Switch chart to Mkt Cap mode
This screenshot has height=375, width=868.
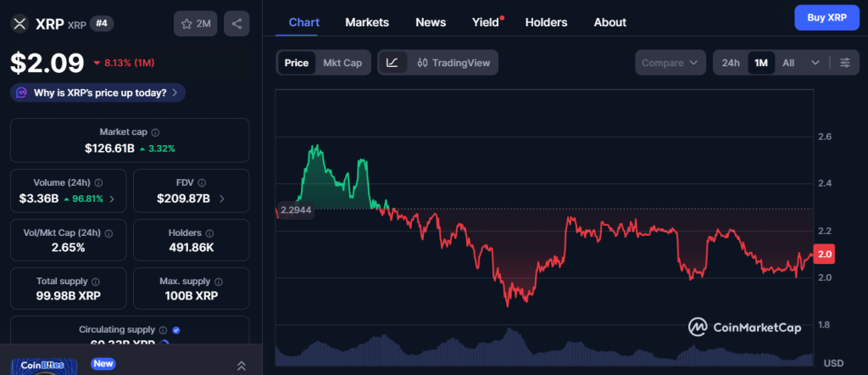coord(342,63)
